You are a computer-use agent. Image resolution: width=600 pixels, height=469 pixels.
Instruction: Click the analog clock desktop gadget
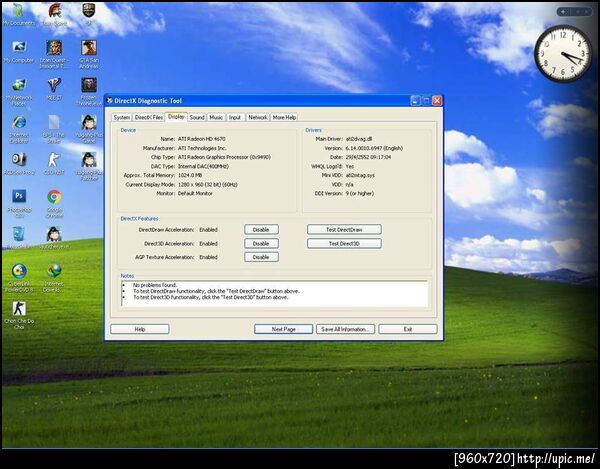(x=563, y=54)
